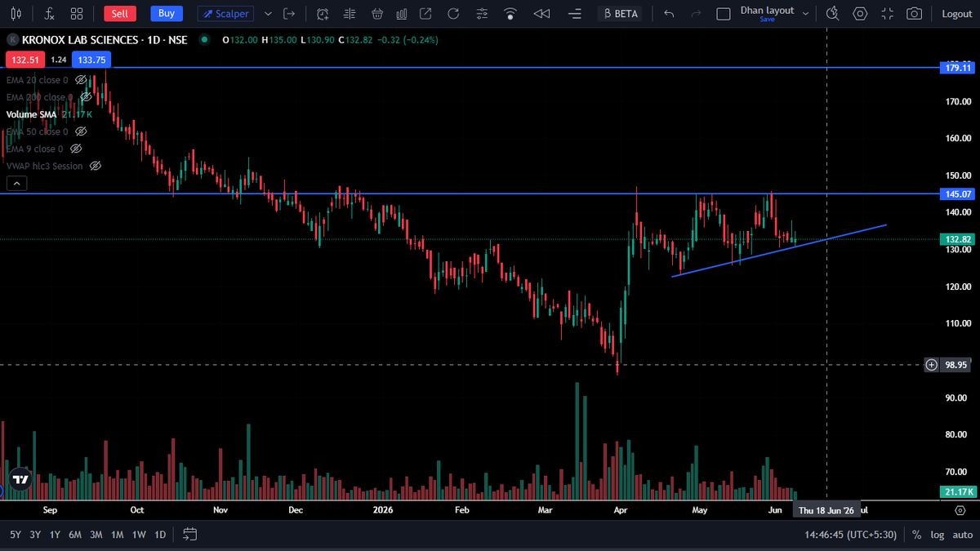Viewport: 980px width, 551px height.
Task: Take a chart snapshot with camera icon
Action: tap(915, 14)
